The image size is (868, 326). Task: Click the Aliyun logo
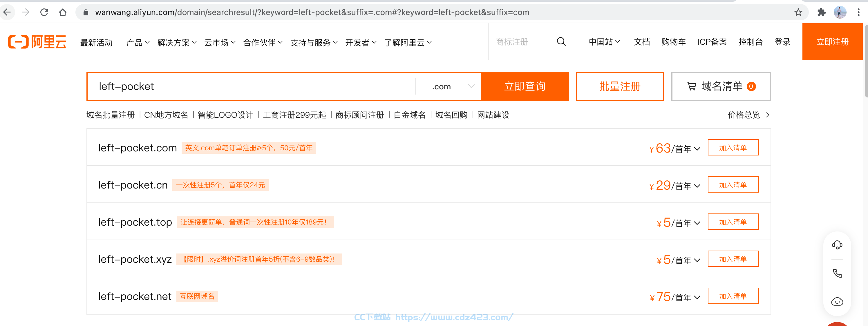(x=37, y=42)
